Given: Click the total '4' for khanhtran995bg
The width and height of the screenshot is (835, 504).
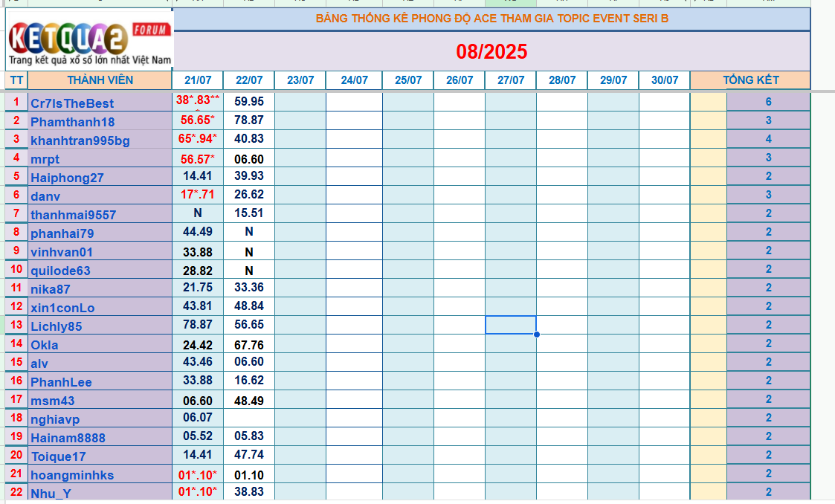Looking at the screenshot, I should (x=768, y=139).
